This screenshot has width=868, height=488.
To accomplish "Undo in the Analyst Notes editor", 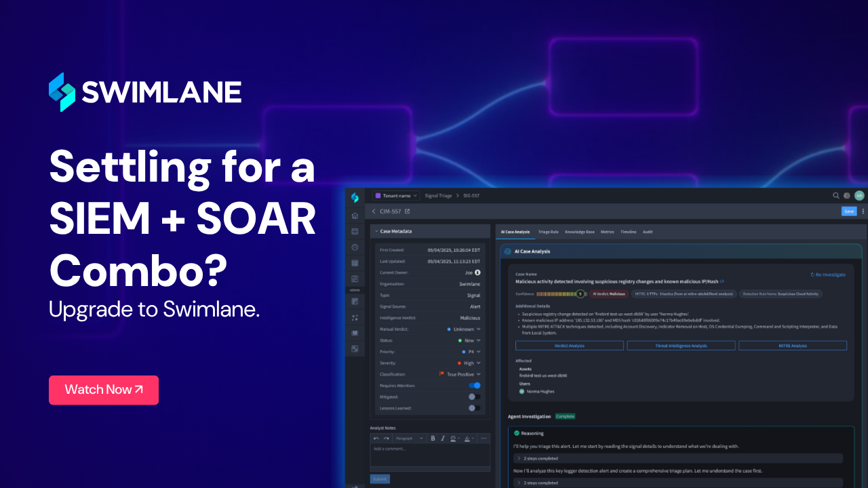I will [x=376, y=439].
